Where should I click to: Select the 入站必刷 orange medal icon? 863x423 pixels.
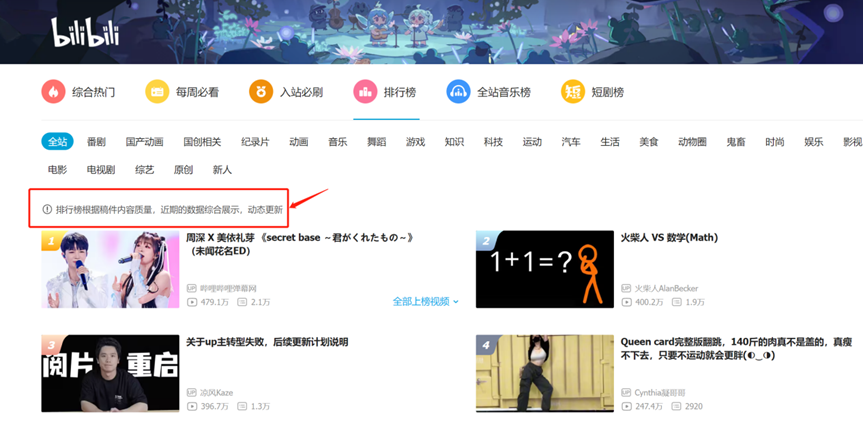261,92
